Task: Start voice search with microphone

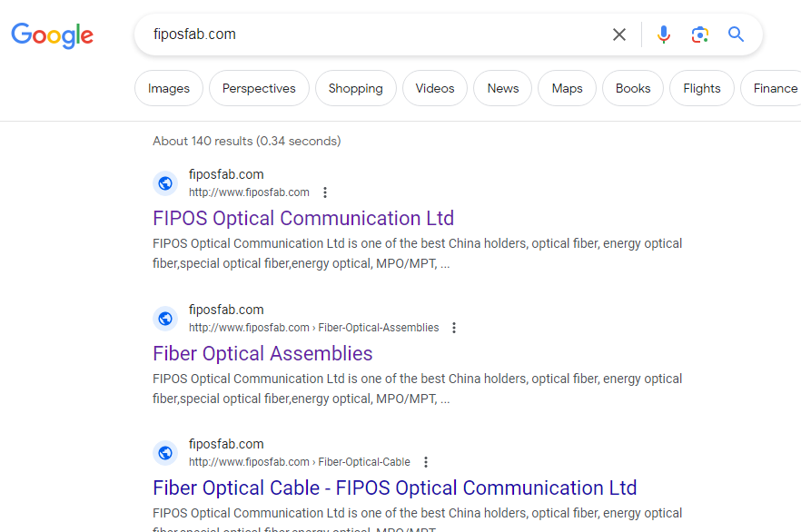Action: (664, 34)
